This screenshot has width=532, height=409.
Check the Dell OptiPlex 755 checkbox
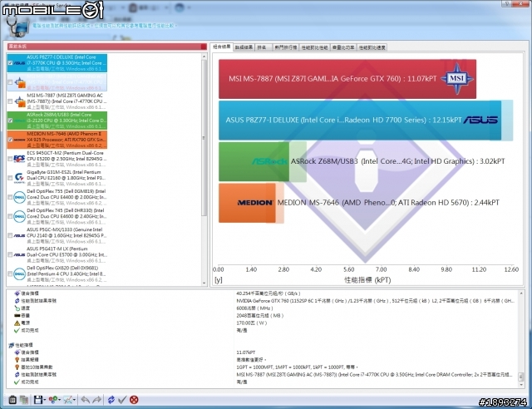[10, 197]
